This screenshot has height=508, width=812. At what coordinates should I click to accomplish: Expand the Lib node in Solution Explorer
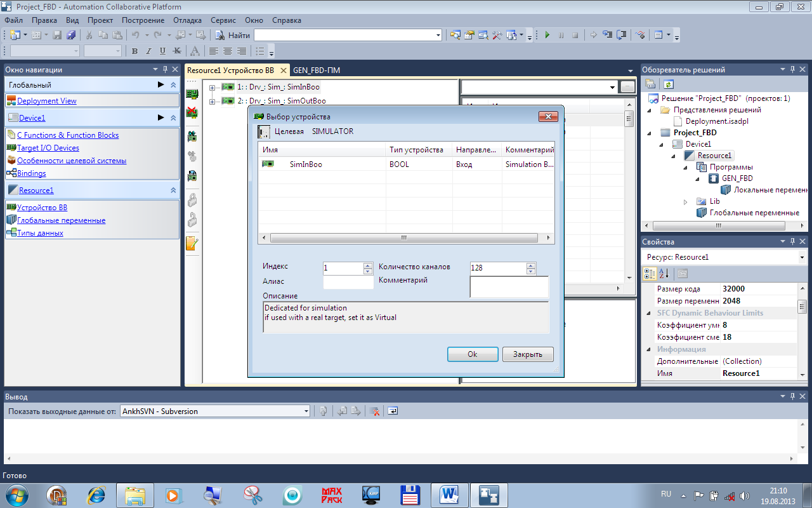(x=686, y=201)
